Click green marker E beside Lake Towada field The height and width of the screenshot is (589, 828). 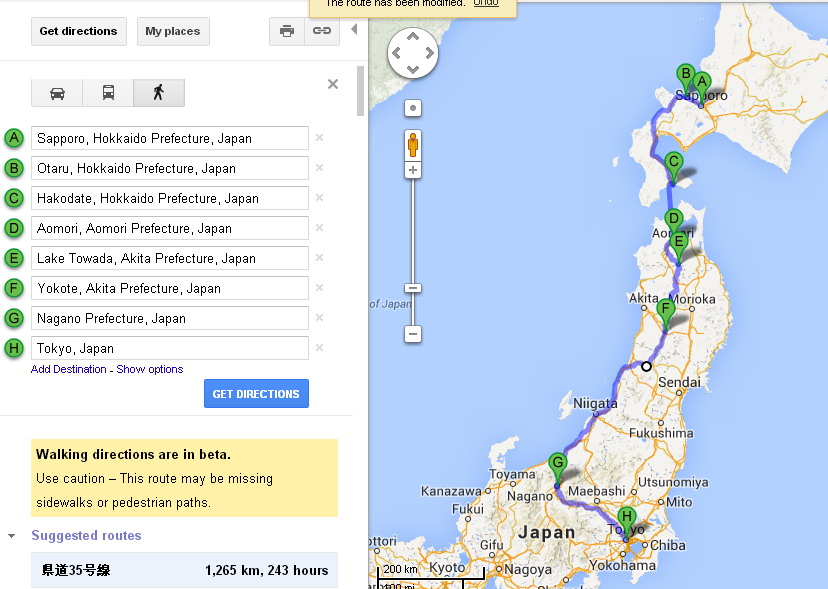click(x=14, y=258)
